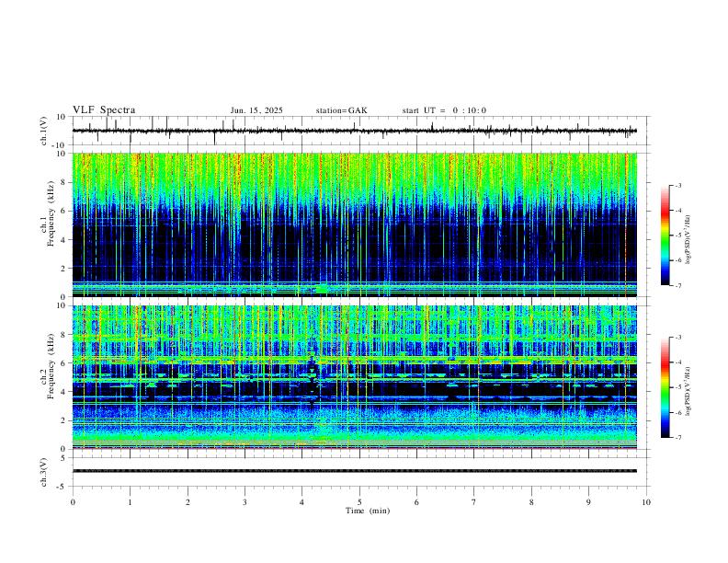This screenshot has height=563, width=728.
Task: Click the color scale bar beside ch.2 spectrogram
Action: click(665, 387)
